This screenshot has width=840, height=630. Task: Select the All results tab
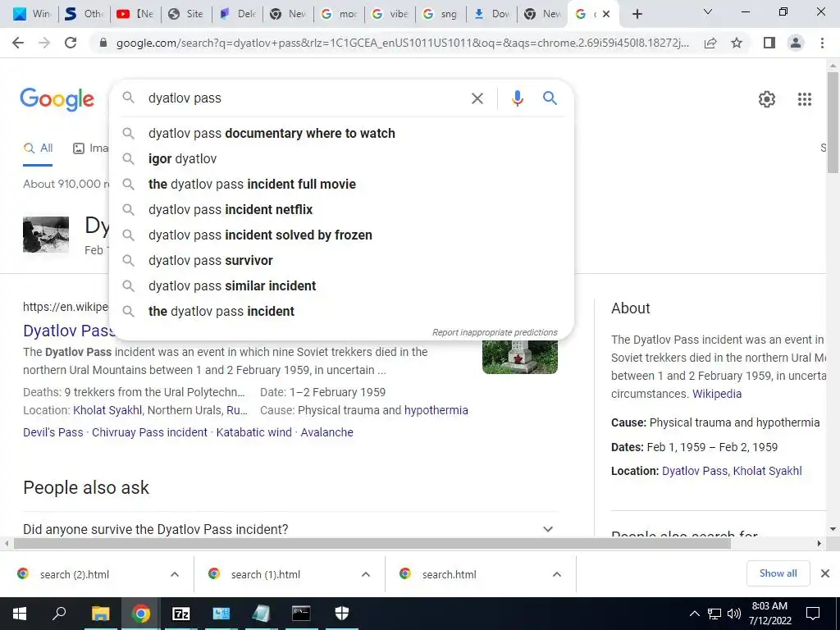38,148
